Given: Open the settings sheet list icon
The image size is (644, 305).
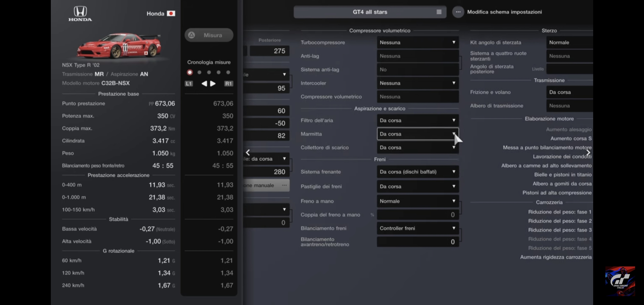Looking at the screenshot, I should coord(439,12).
